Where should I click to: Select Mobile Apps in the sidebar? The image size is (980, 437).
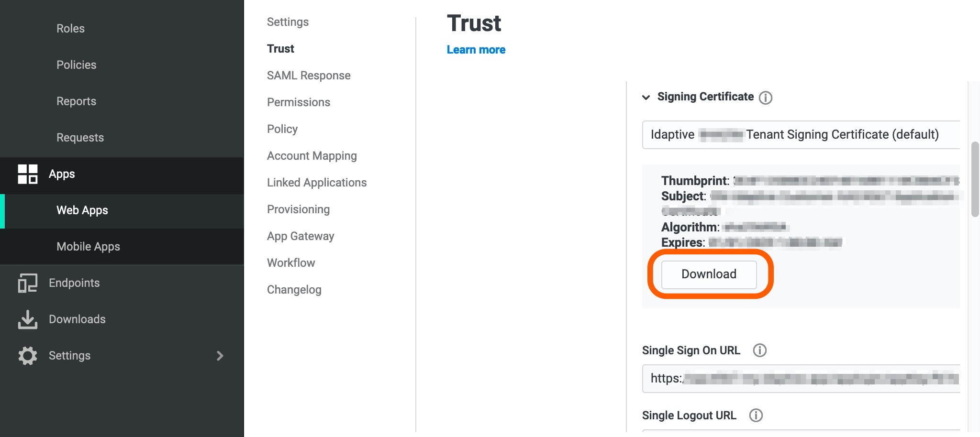(x=88, y=247)
